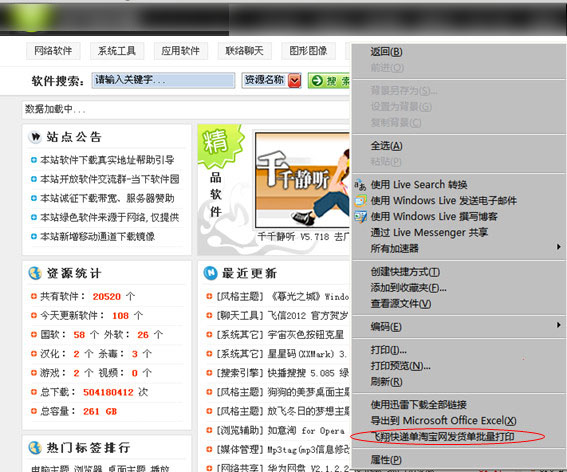This screenshot has width=567, height=472.
Task: Select 创建快捷方式(T) menu item
Action: pyautogui.click(x=405, y=272)
